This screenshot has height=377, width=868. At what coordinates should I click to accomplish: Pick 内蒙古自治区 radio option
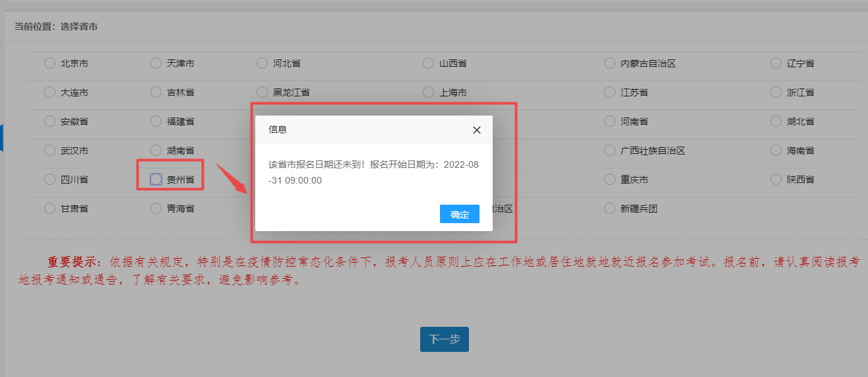tap(609, 63)
